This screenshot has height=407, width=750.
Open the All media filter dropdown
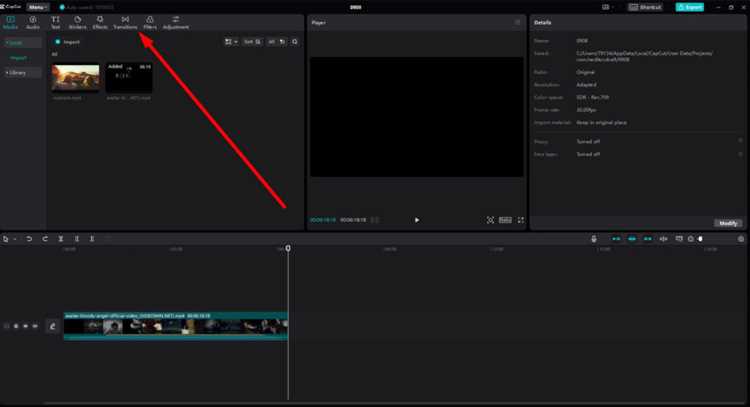276,42
